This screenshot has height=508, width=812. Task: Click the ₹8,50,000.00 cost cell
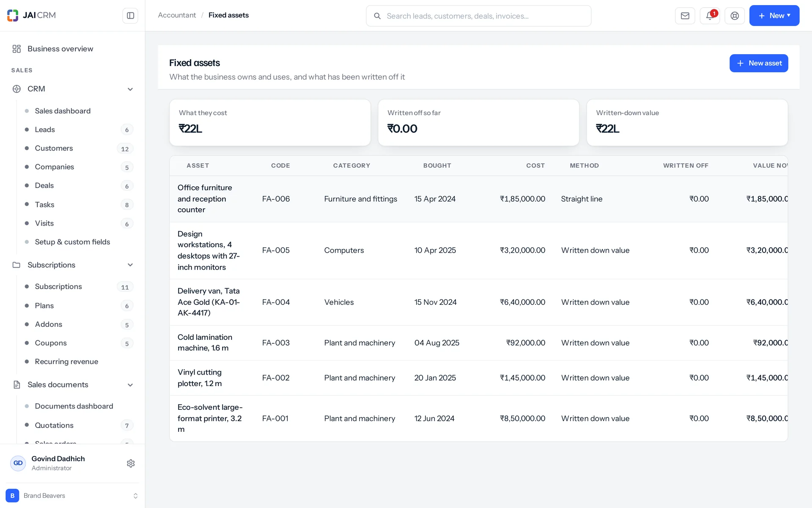[x=522, y=418]
